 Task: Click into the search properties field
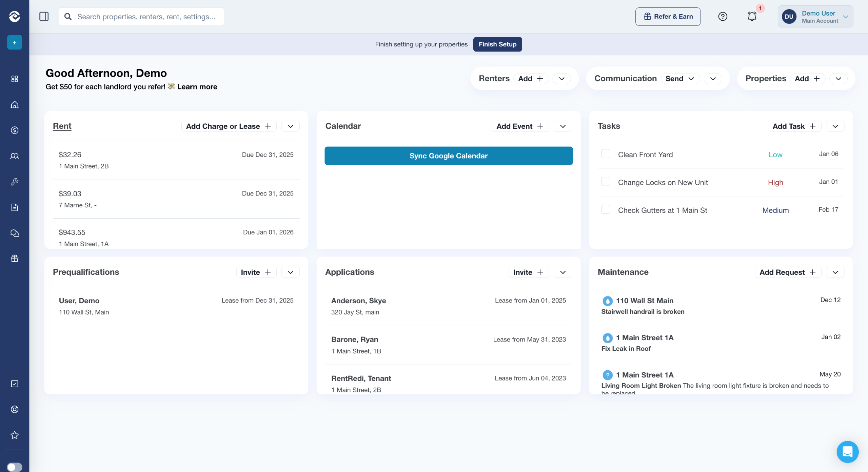pos(146,17)
